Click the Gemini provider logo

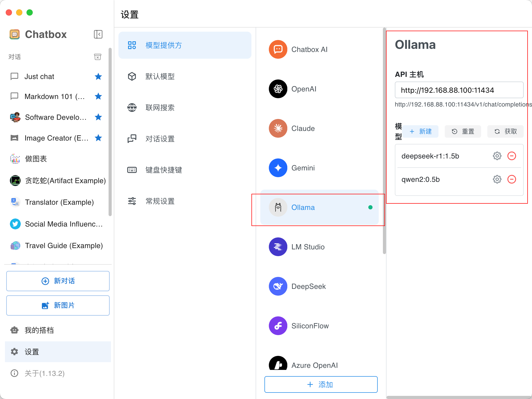tap(278, 168)
